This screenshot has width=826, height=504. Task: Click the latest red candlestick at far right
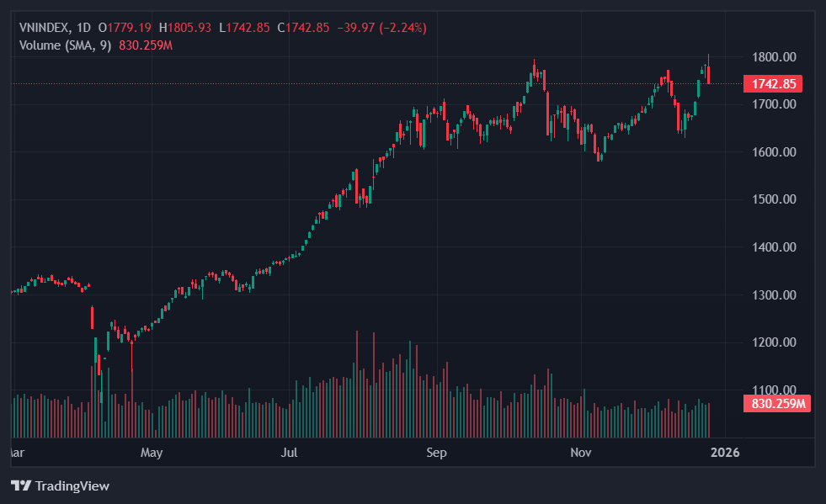[709, 75]
